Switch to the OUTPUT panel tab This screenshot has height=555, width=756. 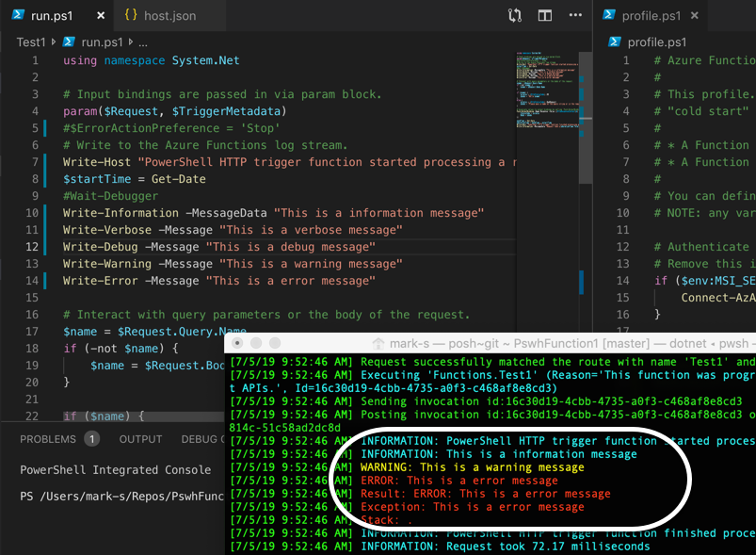point(141,439)
